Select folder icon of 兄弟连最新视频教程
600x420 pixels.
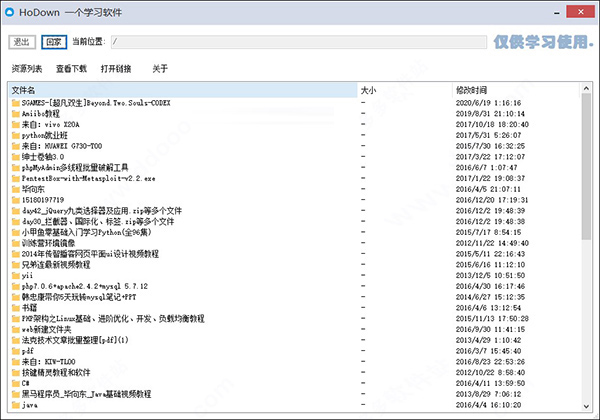(16, 265)
